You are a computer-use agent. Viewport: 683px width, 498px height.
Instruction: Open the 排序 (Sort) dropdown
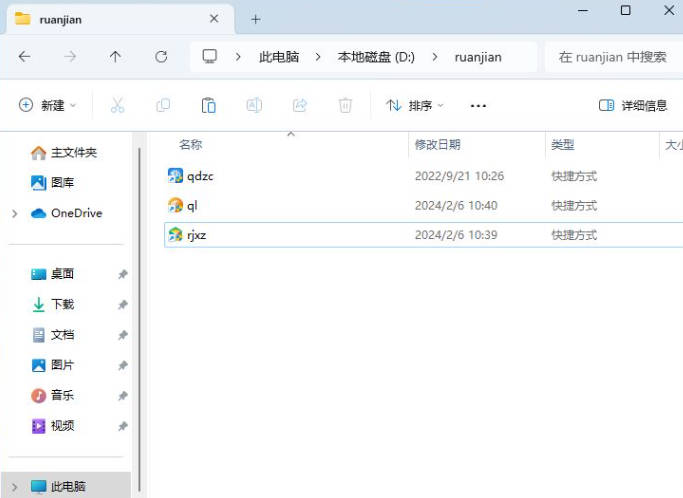[x=415, y=105]
